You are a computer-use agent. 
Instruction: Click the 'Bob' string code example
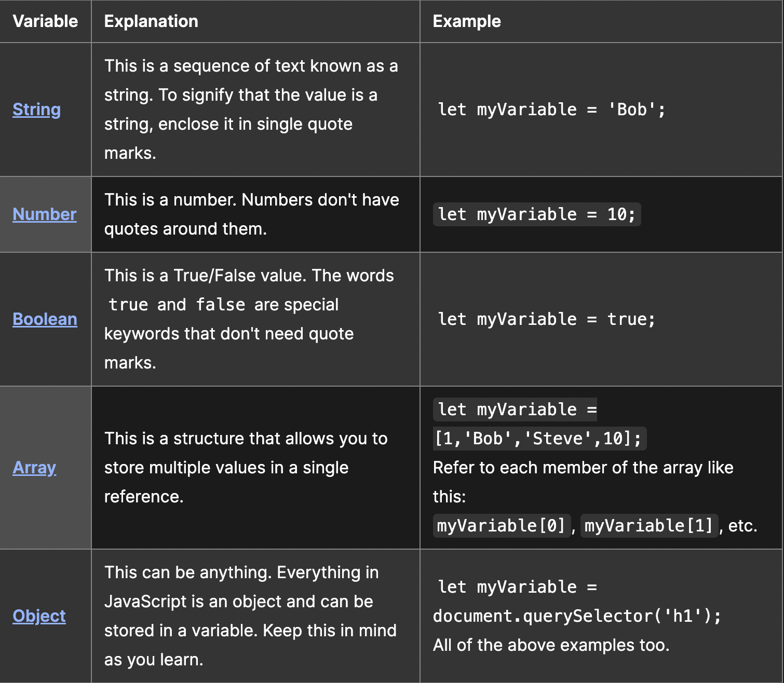(551, 110)
